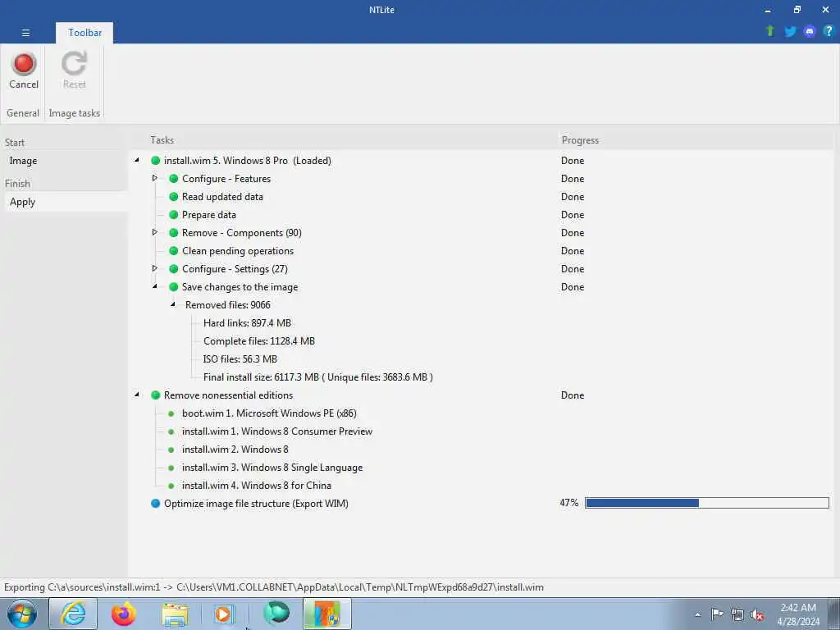The image size is (840, 630).
Task: Open the Discord icon
Action: (809, 32)
